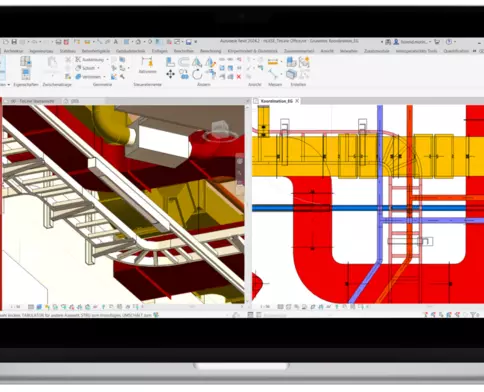Toggle sun path in the 3D view control bar
484x392 pixels.
coord(47,307)
